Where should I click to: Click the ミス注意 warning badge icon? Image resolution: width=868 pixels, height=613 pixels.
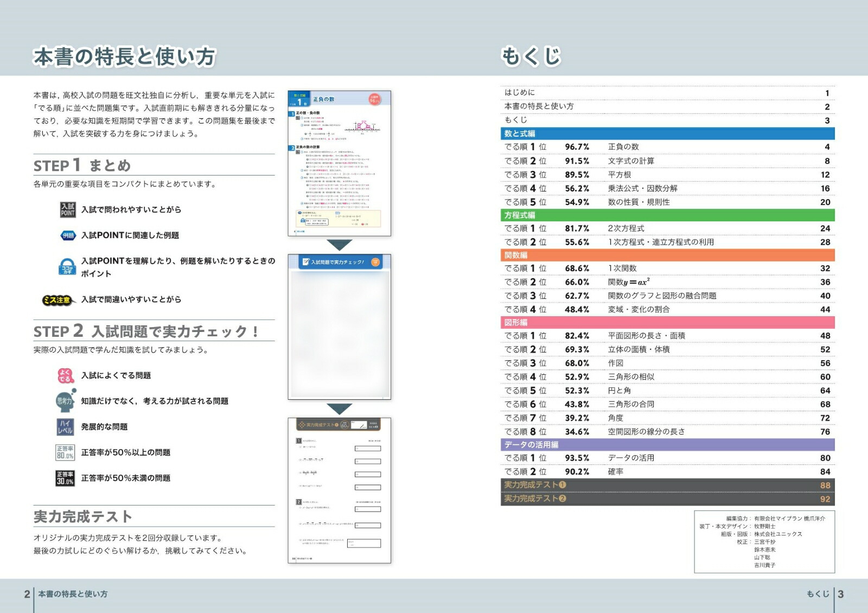click(57, 300)
